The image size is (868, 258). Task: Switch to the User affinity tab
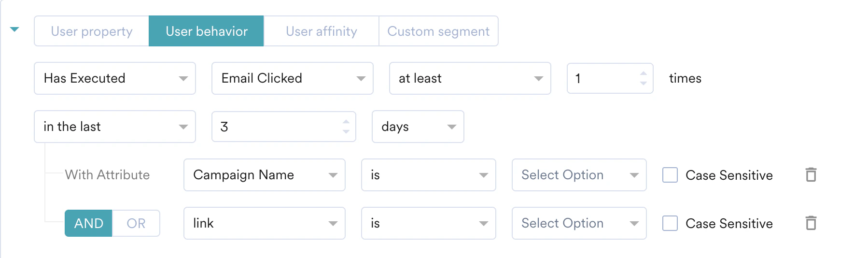[322, 31]
